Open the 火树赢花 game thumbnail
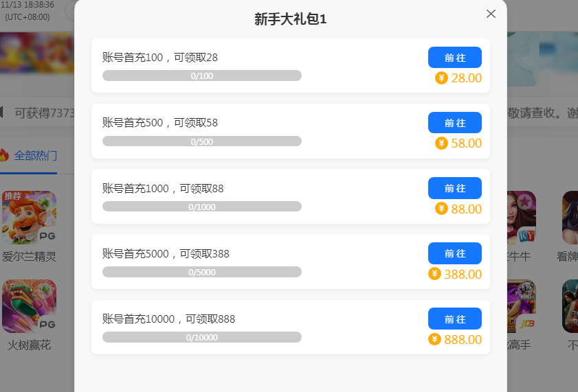The height and width of the screenshot is (392, 578). tap(29, 306)
